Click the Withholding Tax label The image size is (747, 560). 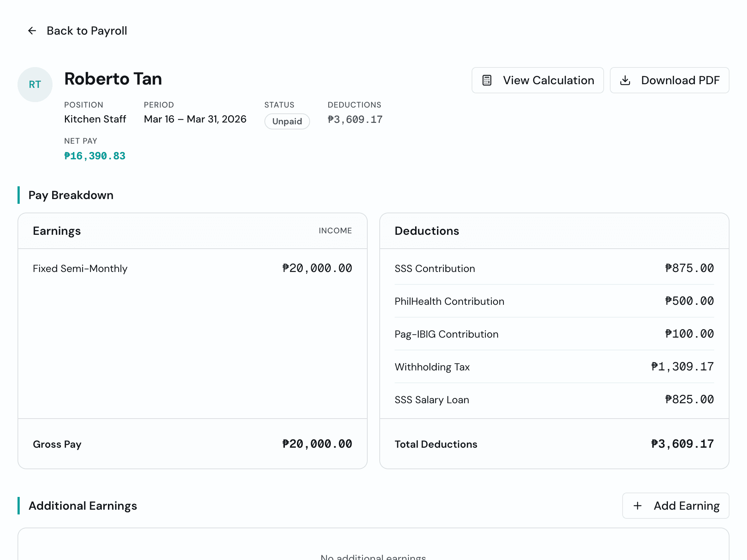[432, 367]
